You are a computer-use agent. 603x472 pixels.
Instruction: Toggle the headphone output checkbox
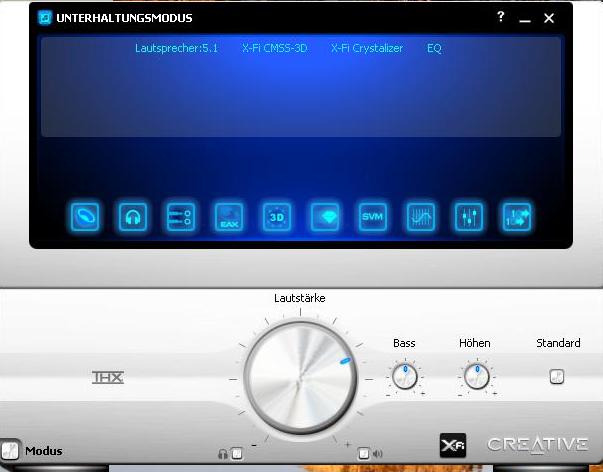tap(237, 454)
